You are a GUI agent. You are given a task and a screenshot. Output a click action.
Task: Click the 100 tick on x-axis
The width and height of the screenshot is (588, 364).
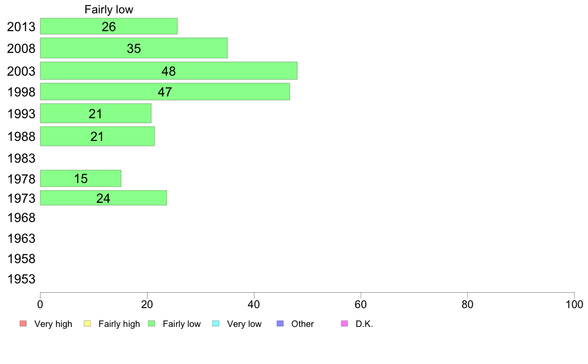[x=574, y=304]
